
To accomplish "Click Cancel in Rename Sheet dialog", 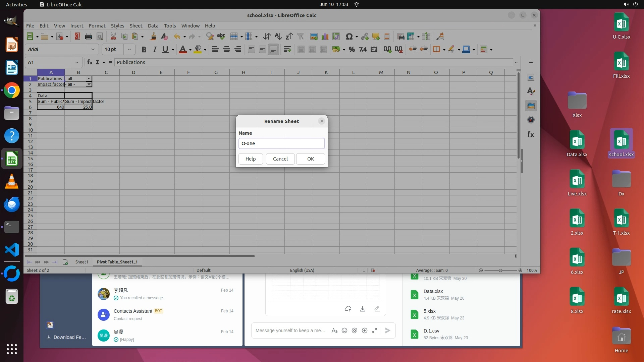I will (280, 159).
